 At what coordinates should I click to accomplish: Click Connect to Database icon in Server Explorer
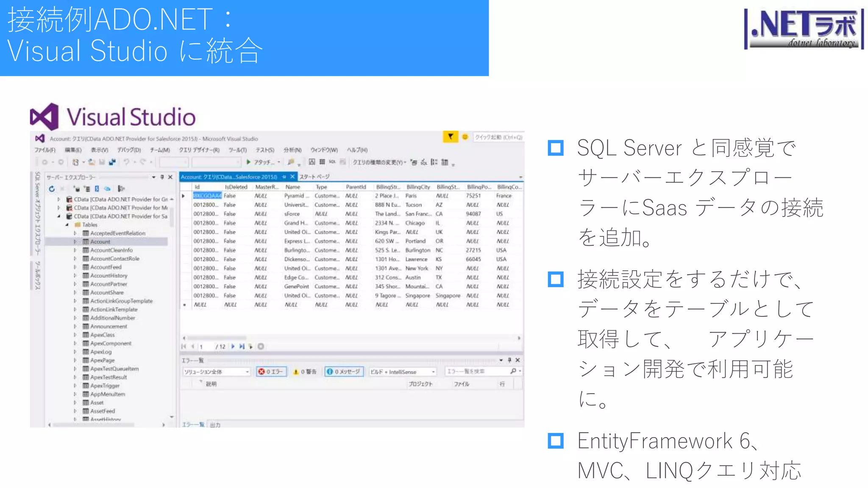77,189
